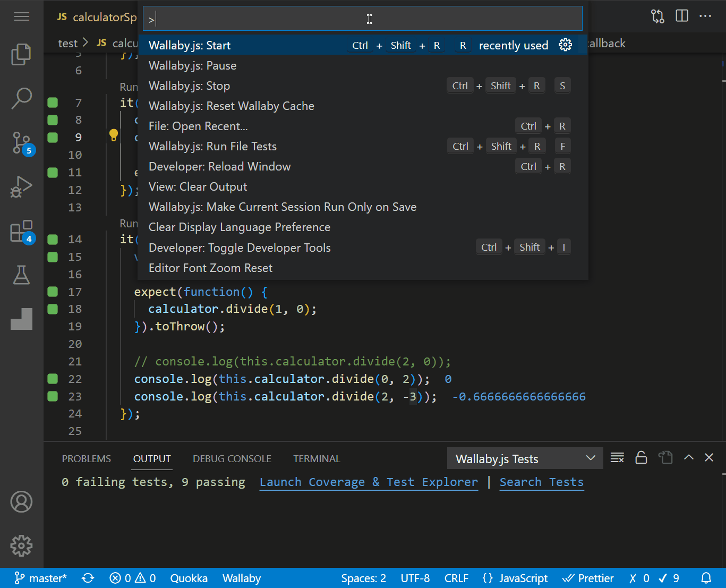Open the Wallaby.js Tests output channel dropdown
The width and height of the screenshot is (726, 588).
(525, 458)
